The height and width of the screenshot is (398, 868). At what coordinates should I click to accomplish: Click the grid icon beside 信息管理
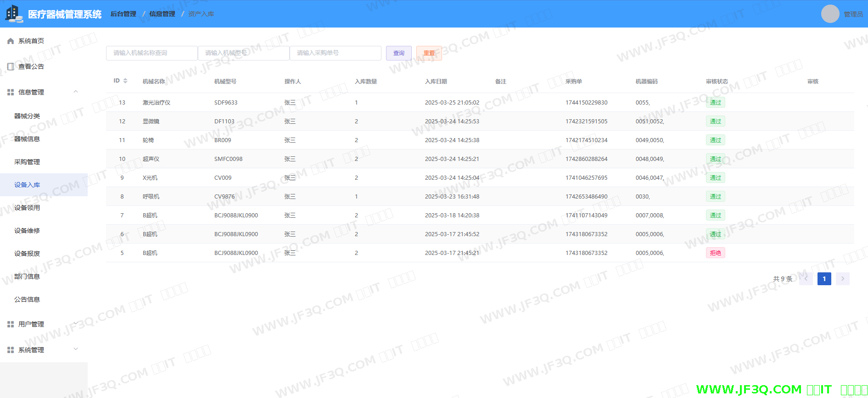pos(11,93)
